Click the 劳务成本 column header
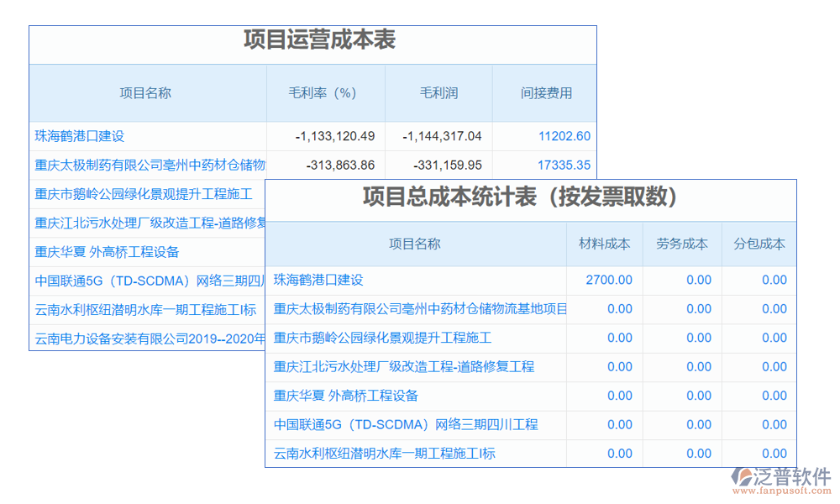This screenshot has width=840, height=504. click(682, 244)
